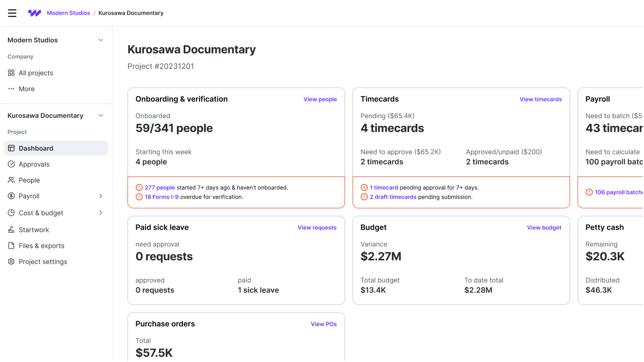Click alert icon beside 18 Forms I-9
The height and width of the screenshot is (362, 644).
coord(139,197)
